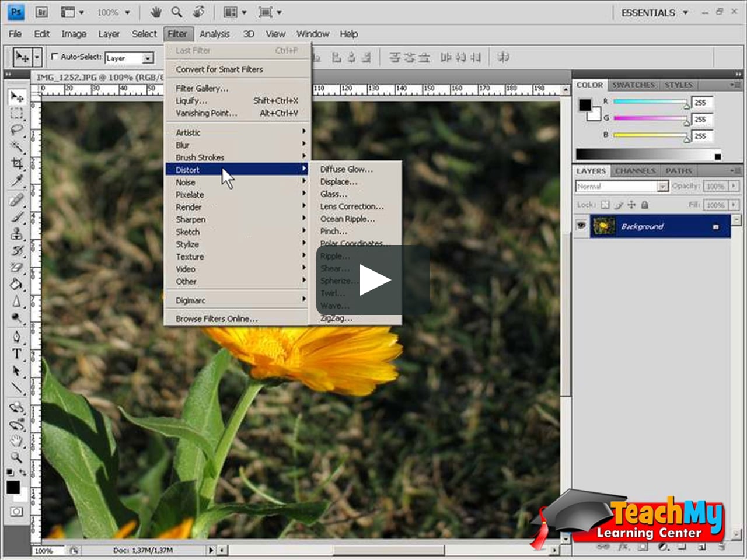Select the Type tool

16,353
